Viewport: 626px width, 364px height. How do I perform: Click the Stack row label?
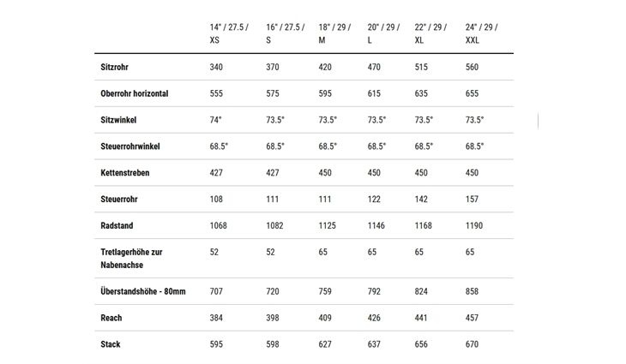(x=111, y=344)
